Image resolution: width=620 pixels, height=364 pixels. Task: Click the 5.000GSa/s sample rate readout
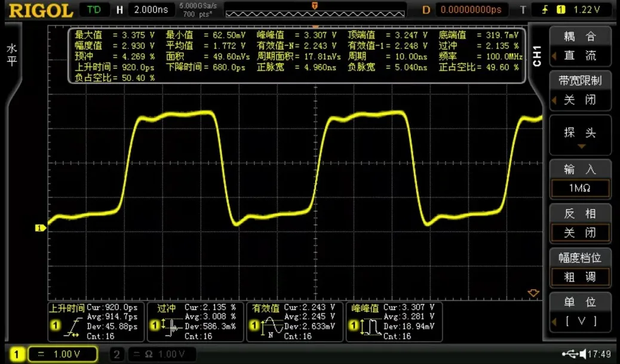click(x=198, y=7)
